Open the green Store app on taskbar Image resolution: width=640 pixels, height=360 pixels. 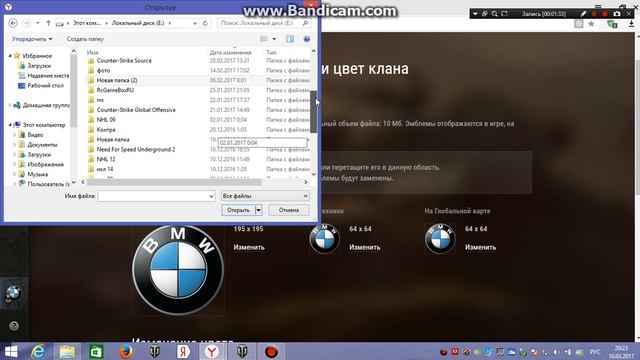[96, 351]
